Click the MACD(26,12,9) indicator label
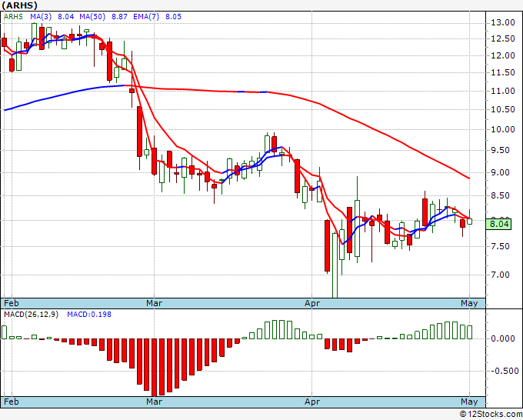523x420 pixels. 31,315
